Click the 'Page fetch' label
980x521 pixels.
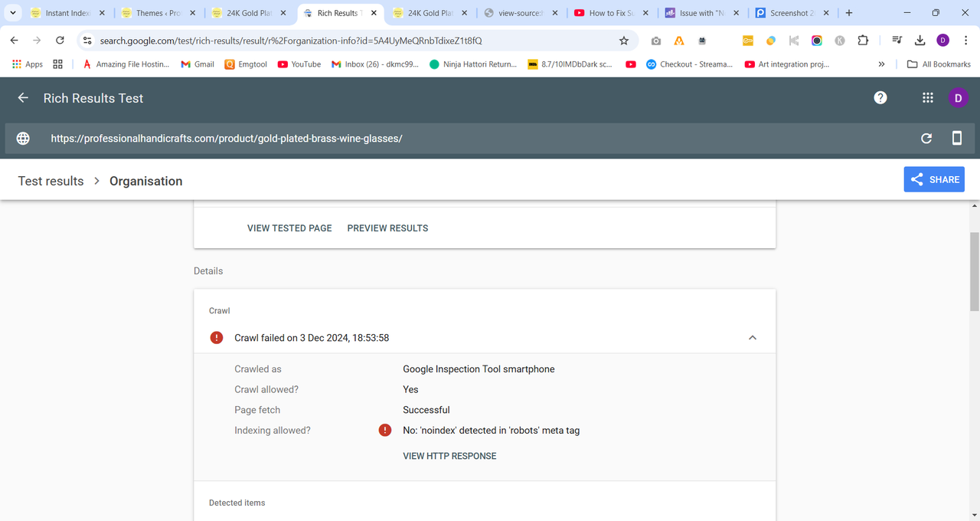[257, 410]
